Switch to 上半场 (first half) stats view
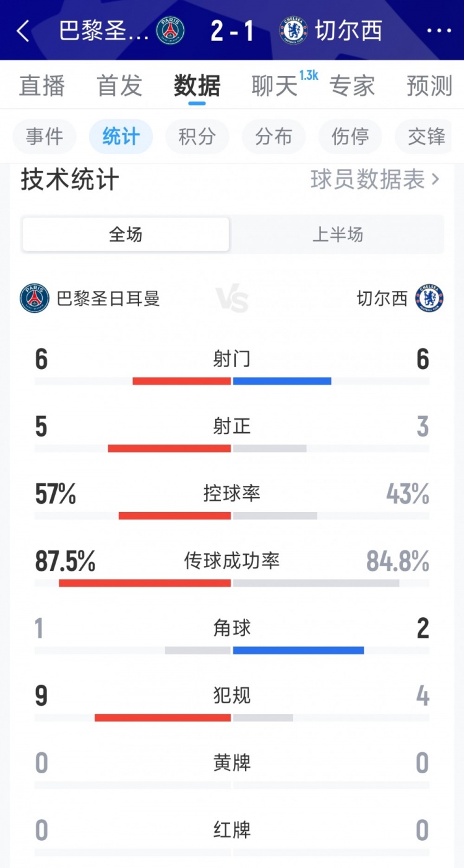Viewport: 464px width, 868px height. [338, 234]
